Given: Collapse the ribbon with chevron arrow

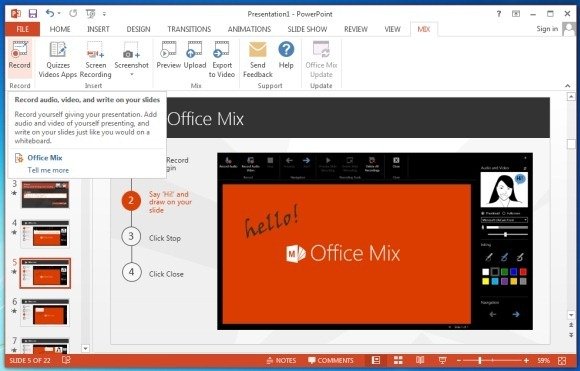Looking at the screenshot, I should [x=567, y=86].
